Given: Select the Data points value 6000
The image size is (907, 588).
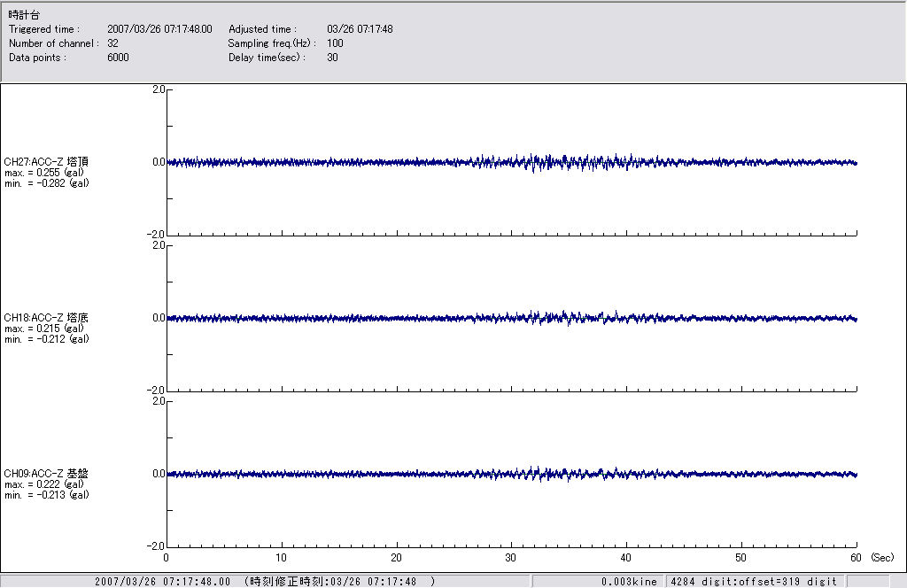Looking at the screenshot, I should 118,58.
